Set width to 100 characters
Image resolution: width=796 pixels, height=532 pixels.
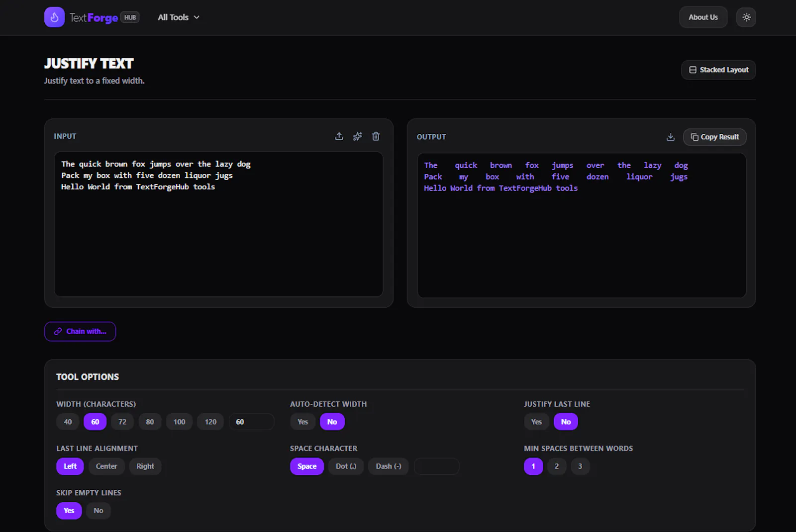point(179,422)
